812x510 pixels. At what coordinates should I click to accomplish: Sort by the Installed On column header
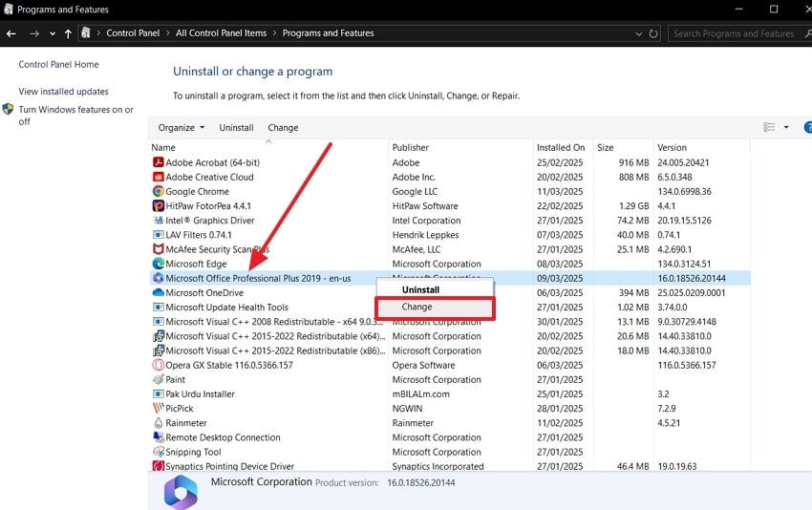[563, 148]
